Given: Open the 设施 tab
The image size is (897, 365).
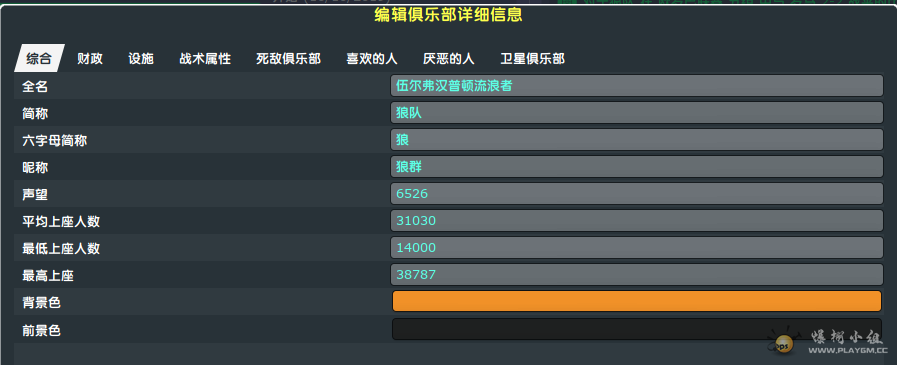Looking at the screenshot, I should [x=141, y=58].
